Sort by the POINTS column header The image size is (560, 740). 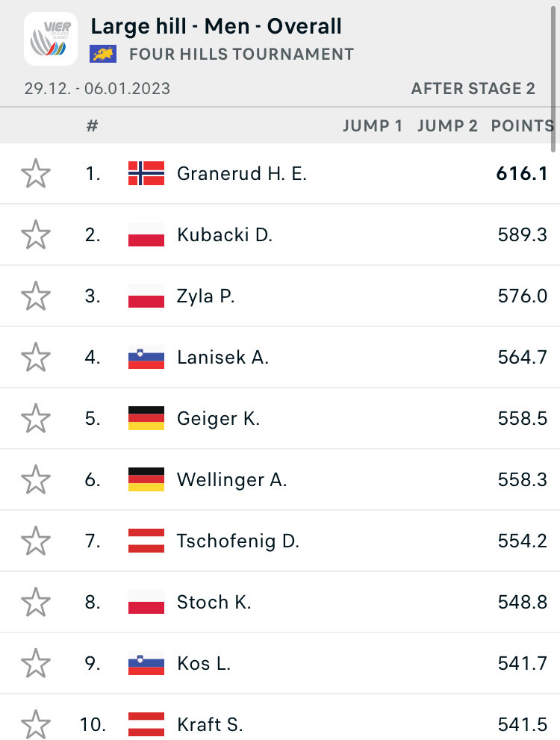tap(522, 125)
